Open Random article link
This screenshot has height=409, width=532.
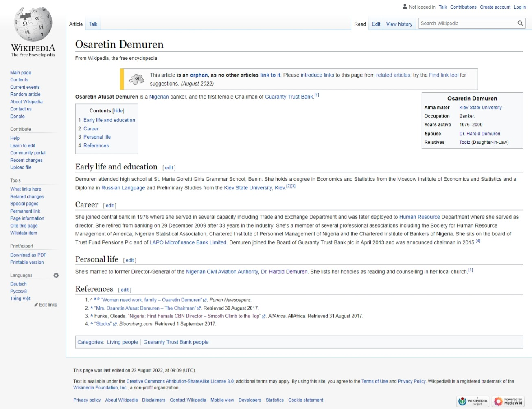pos(25,95)
